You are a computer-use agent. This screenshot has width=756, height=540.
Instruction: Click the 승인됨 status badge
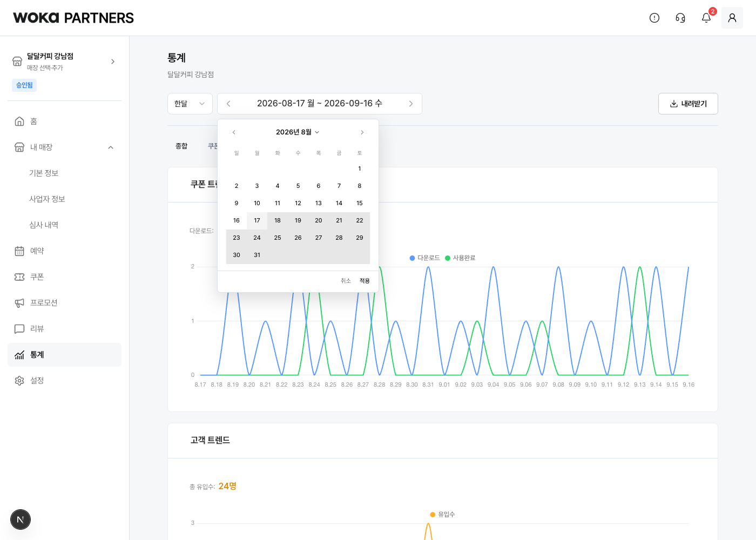coord(24,85)
